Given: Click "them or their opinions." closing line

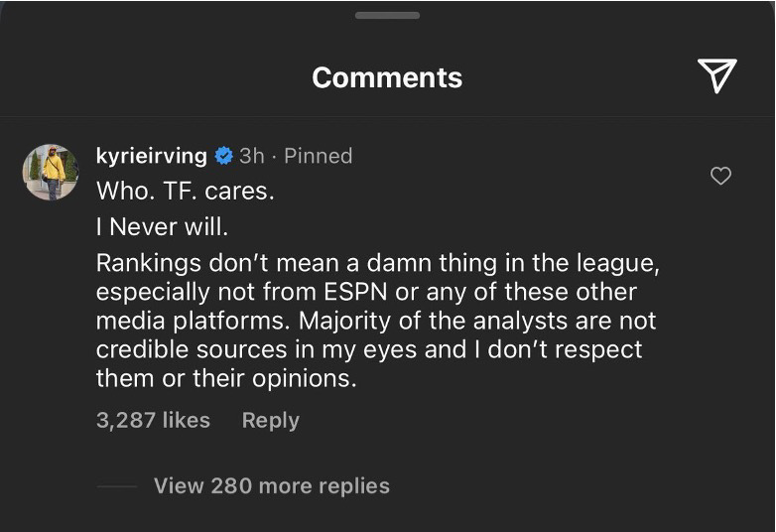Looking at the screenshot, I should click(x=225, y=378).
